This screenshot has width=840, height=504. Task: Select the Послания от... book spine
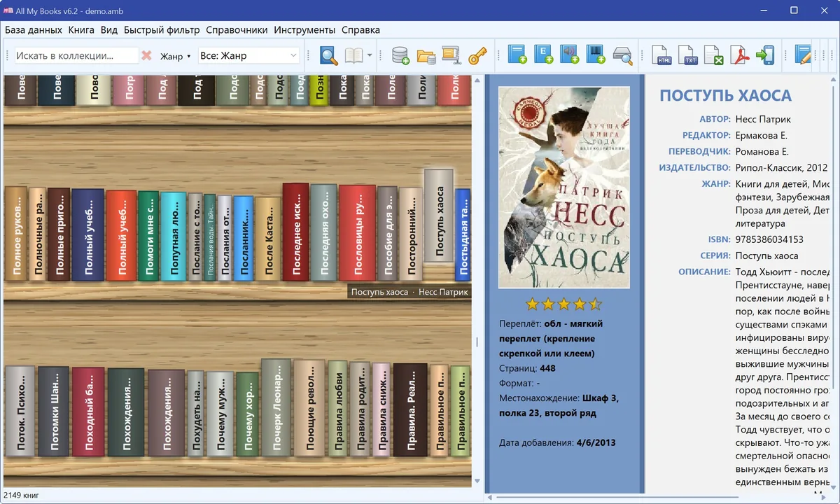point(225,239)
